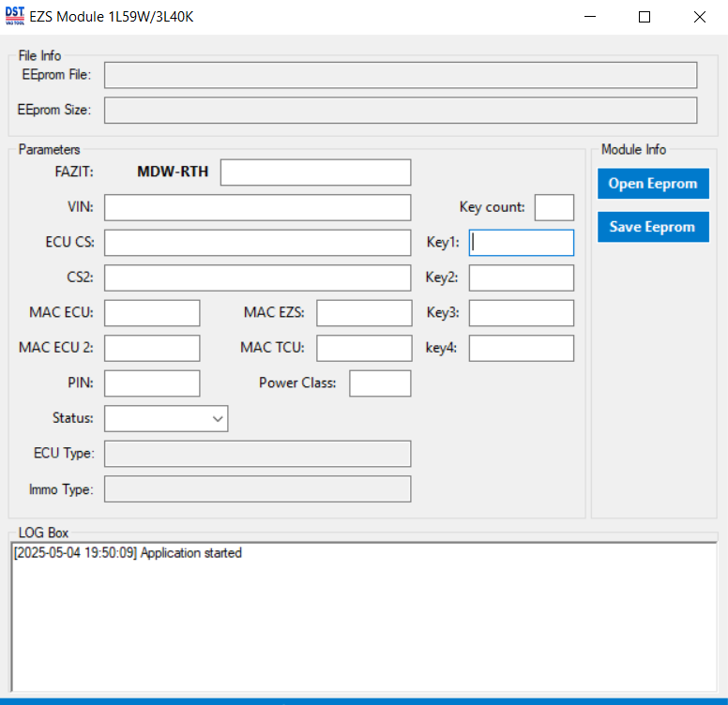Click the Open Eeprom button

pyautogui.click(x=653, y=184)
